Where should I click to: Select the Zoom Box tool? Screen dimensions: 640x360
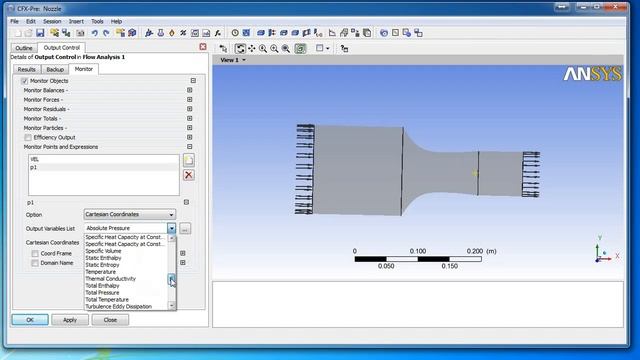click(x=274, y=49)
